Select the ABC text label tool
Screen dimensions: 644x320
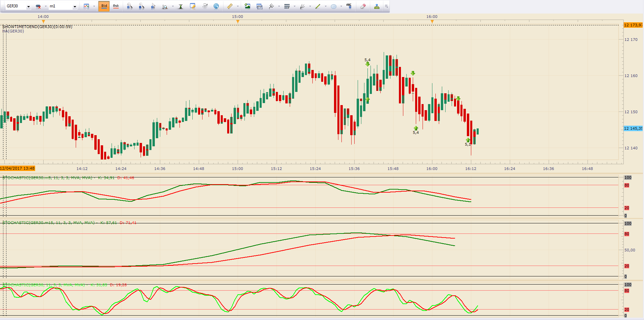pyautogui.click(x=349, y=6)
